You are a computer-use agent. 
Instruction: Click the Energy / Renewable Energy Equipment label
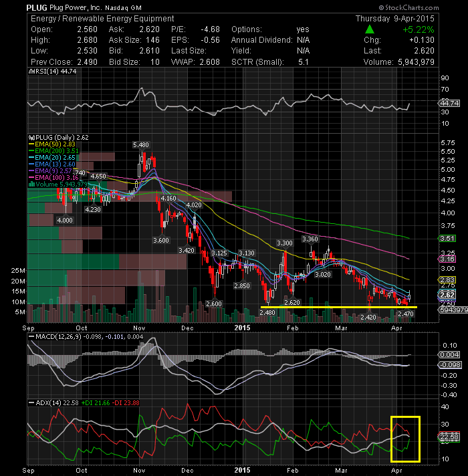102,19
